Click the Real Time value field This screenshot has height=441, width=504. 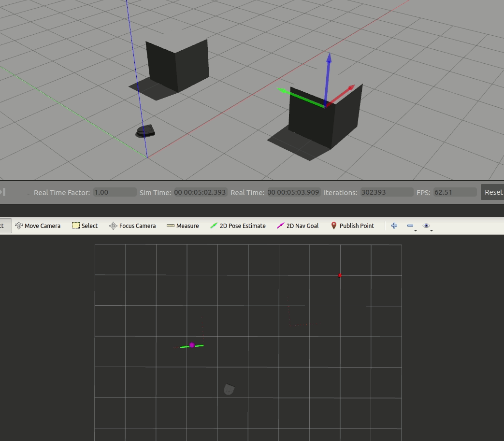pos(294,192)
